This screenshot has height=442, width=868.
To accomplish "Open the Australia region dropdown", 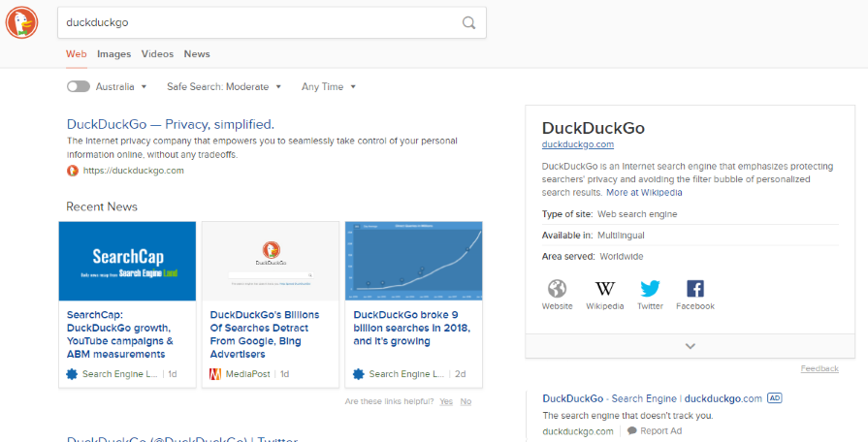I will click(x=121, y=87).
